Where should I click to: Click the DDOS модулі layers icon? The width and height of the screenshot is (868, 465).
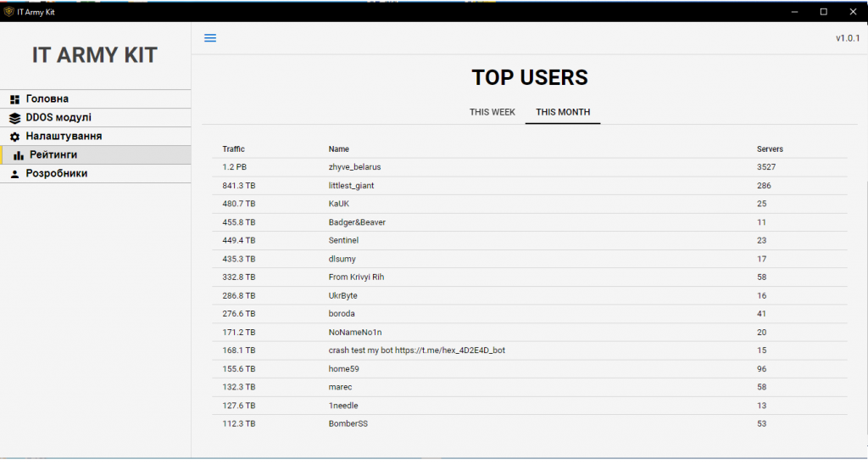point(15,118)
